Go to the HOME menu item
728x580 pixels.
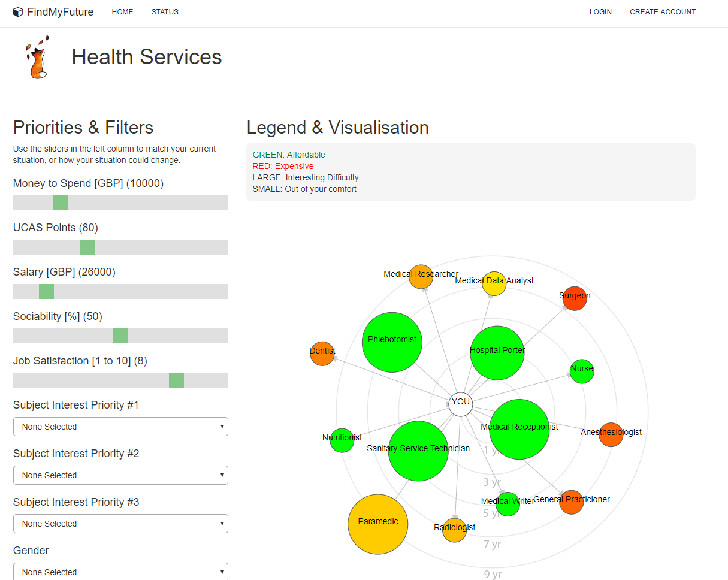[122, 11]
